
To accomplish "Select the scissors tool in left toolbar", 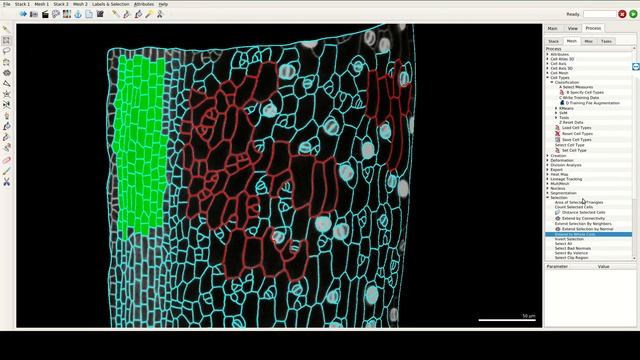I will click(x=7, y=182).
